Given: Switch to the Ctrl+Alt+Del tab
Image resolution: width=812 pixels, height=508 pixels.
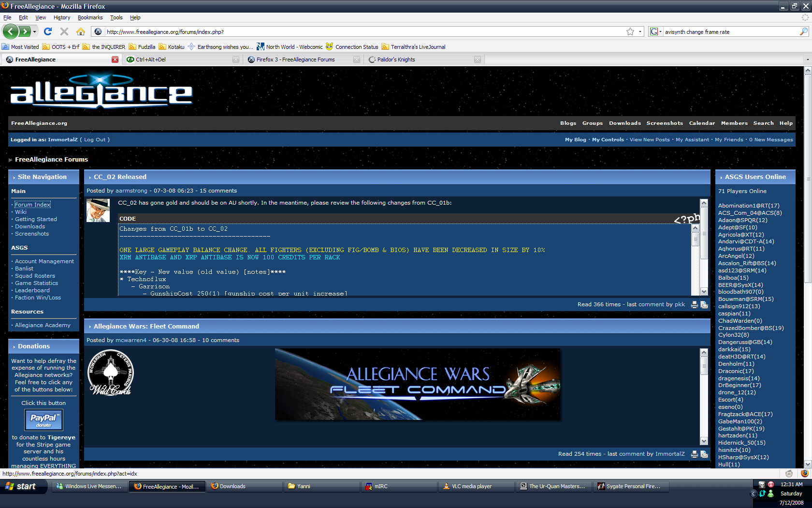Looking at the screenshot, I should [x=151, y=60].
